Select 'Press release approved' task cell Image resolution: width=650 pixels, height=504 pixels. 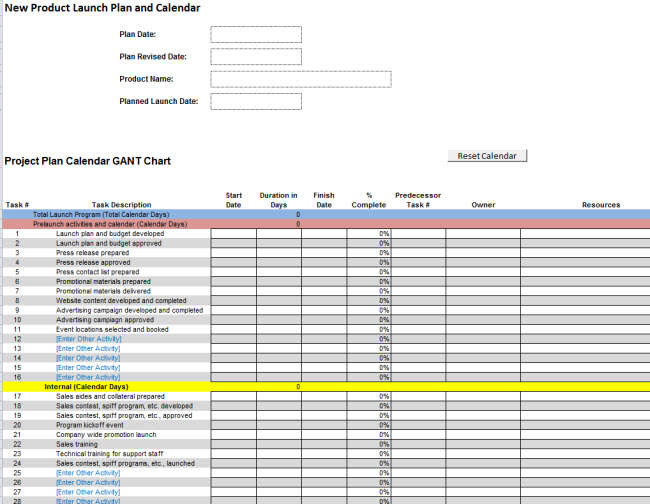click(93, 262)
